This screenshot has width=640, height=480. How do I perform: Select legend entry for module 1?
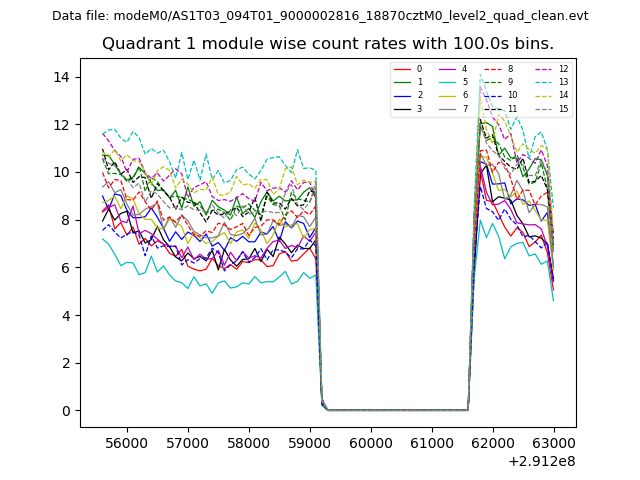402,82
